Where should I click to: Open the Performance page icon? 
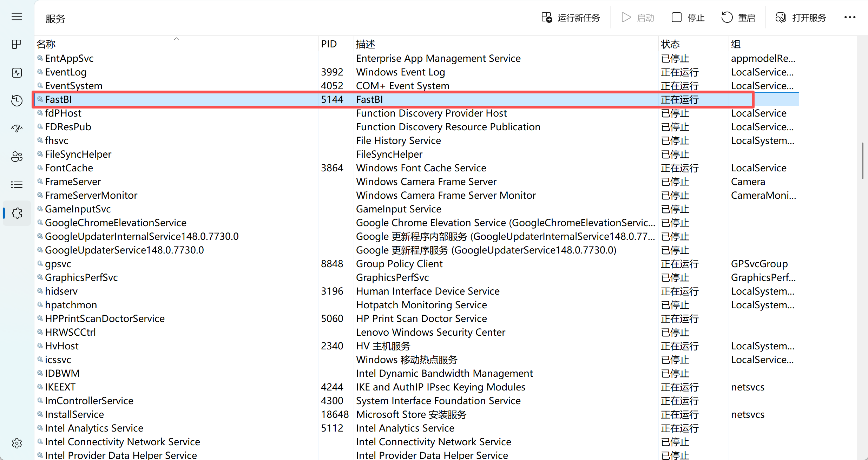click(17, 73)
